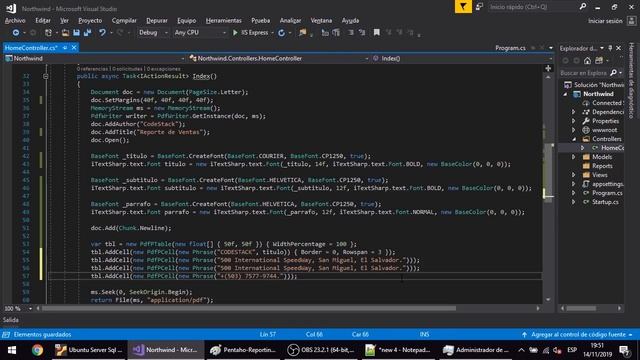Image resolution: width=640 pixels, height=360 pixels.
Task: Click the feedback icon beside the quick launch box
Action: click(479, 7)
